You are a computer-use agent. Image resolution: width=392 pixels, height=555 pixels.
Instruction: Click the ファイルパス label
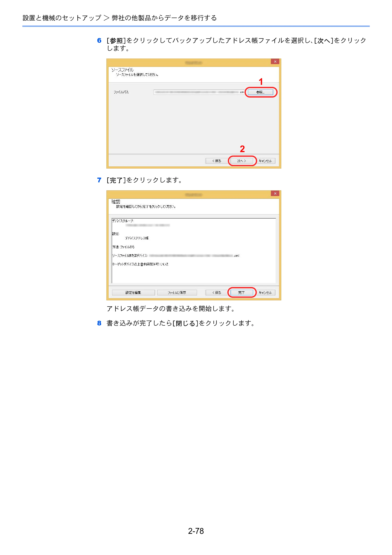click(x=121, y=92)
